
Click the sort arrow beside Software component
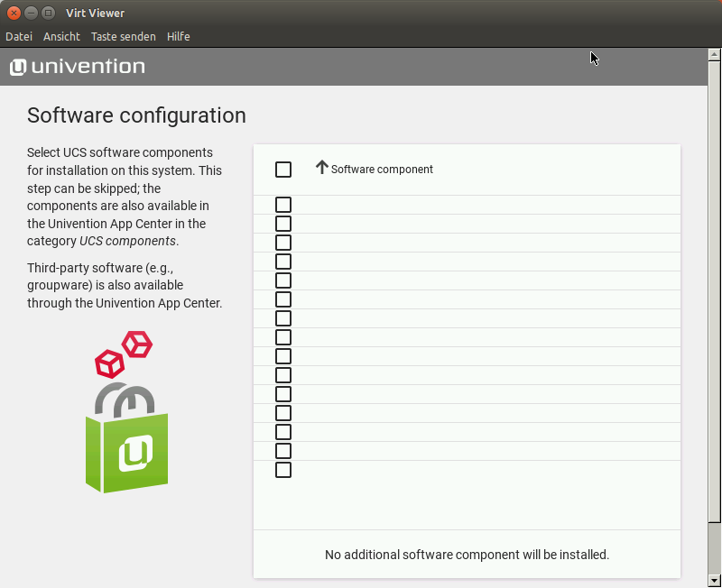point(321,168)
